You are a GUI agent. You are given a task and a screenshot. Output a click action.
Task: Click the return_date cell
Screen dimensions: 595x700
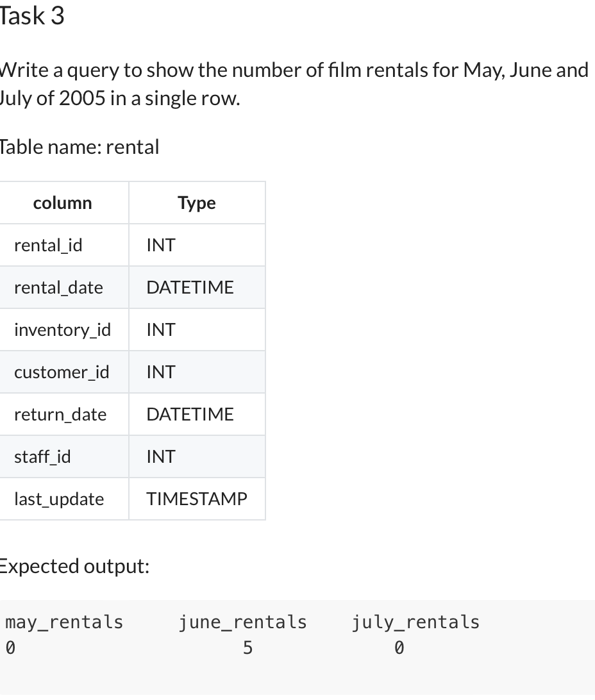tap(60, 414)
